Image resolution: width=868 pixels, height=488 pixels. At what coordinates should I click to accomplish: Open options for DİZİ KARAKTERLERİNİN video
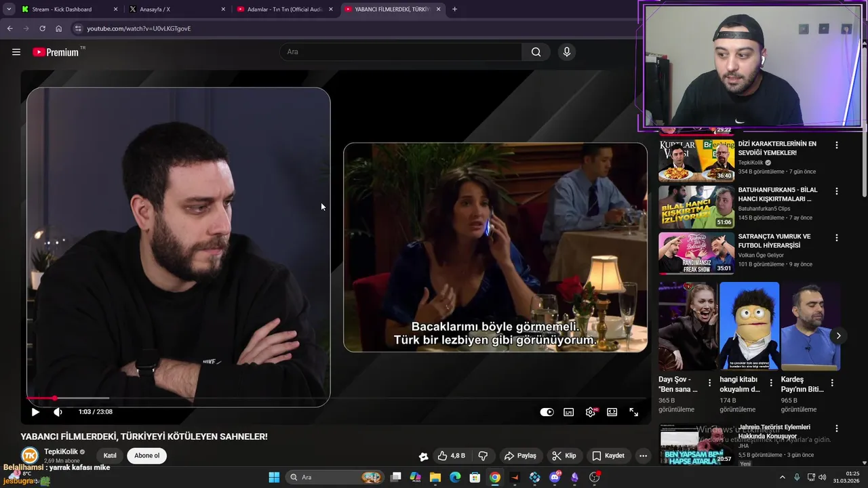[x=837, y=145]
